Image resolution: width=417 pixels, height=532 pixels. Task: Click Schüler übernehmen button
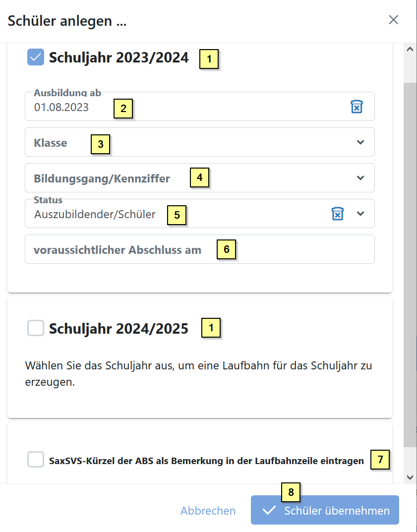[x=325, y=510]
